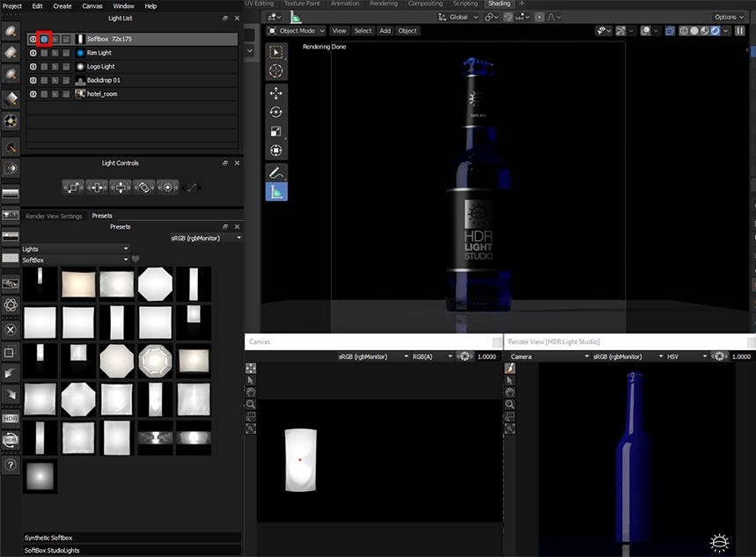Switch to Render View Settings tab
The height and width of the screenshot is (557, 756).
click(54, 216)
